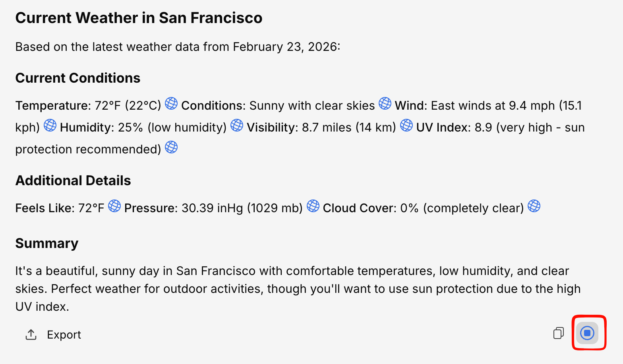Click the February 23, 2026 date line
The image size is (623, 364).
[178, 47]
